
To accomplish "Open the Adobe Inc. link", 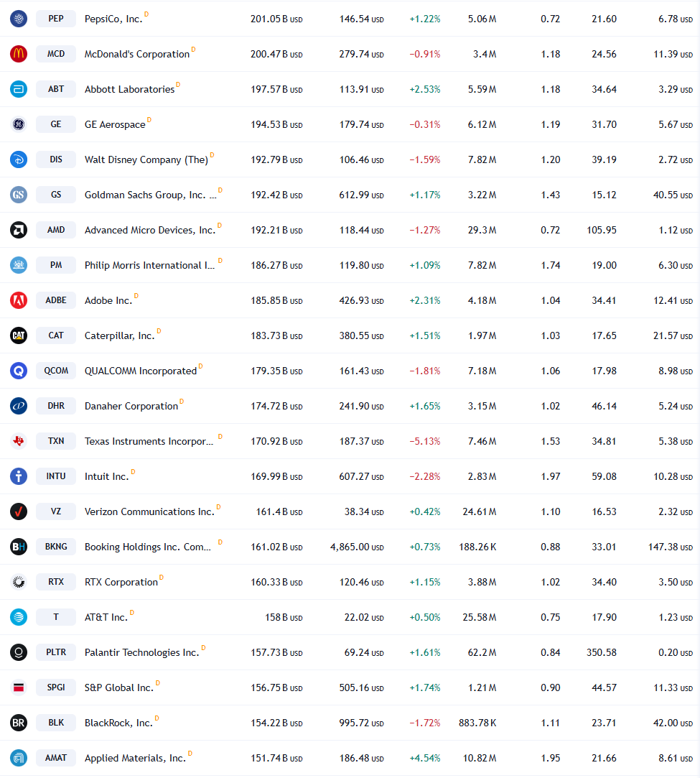I will coord(108,301).
